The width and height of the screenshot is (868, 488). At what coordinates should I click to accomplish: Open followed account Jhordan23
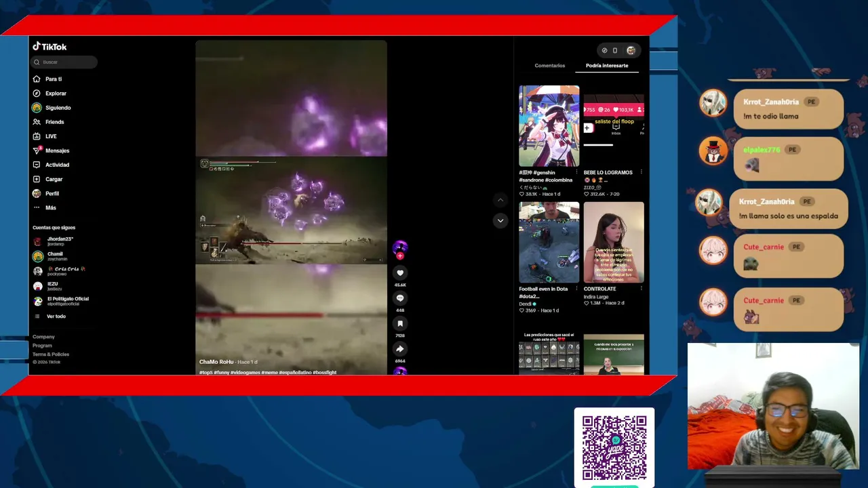(x=61, y=241)
